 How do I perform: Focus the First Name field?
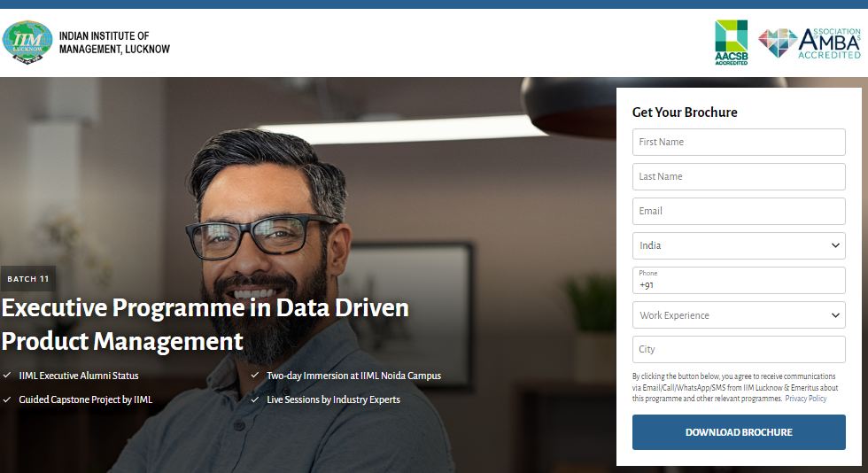[738, 142]
